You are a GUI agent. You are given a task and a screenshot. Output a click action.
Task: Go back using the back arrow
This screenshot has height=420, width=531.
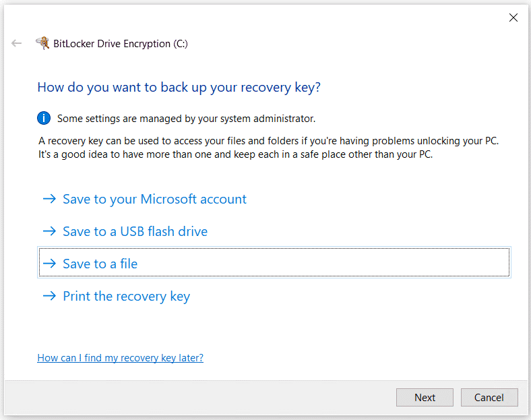point(16,43)
